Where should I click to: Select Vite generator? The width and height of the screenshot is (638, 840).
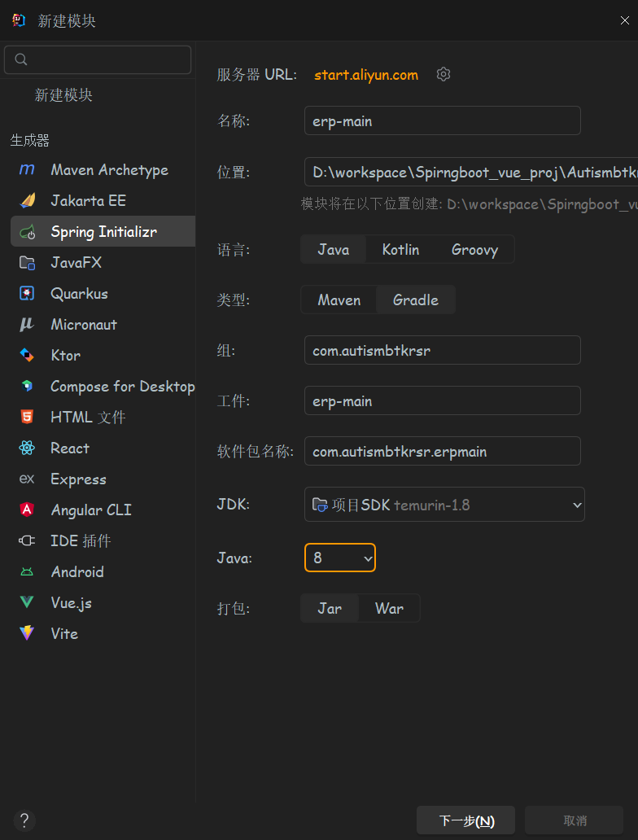point(103,633)
